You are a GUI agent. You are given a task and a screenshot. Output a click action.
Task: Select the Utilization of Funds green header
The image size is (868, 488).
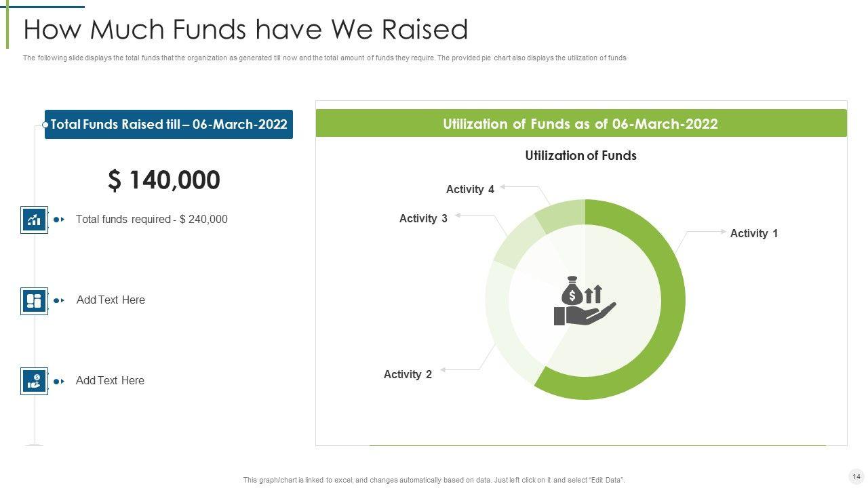(x=580, y=124)
